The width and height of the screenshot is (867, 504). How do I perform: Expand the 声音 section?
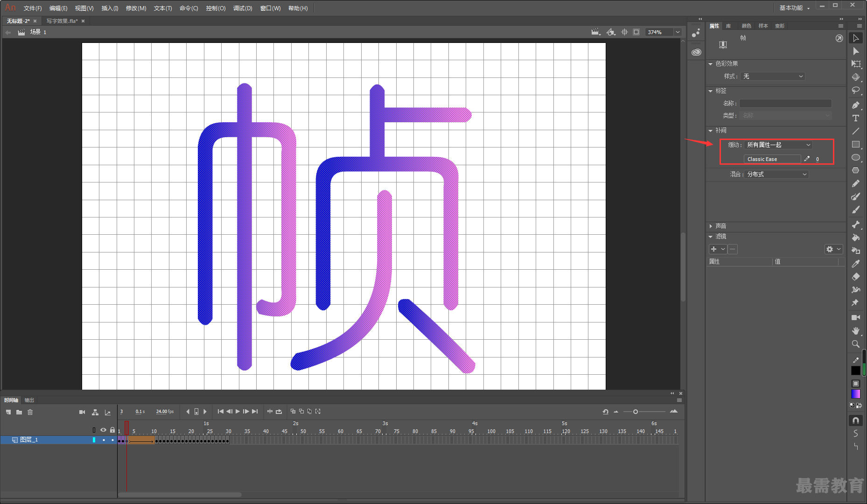pyautogui.click(x=711, y=226)
